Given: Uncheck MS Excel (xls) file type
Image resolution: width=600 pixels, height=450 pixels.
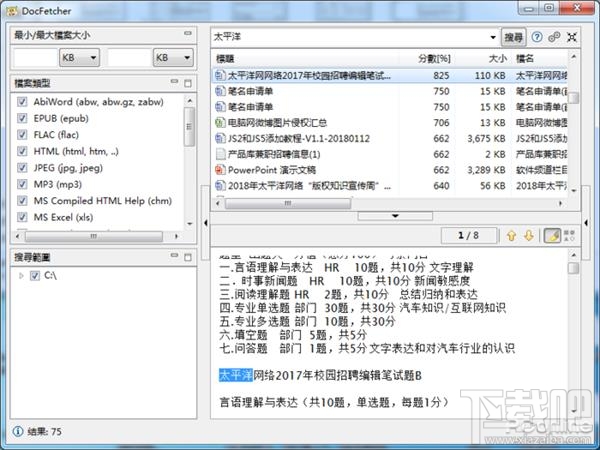Looking at the screenshot, I should (x=22, y=217).
